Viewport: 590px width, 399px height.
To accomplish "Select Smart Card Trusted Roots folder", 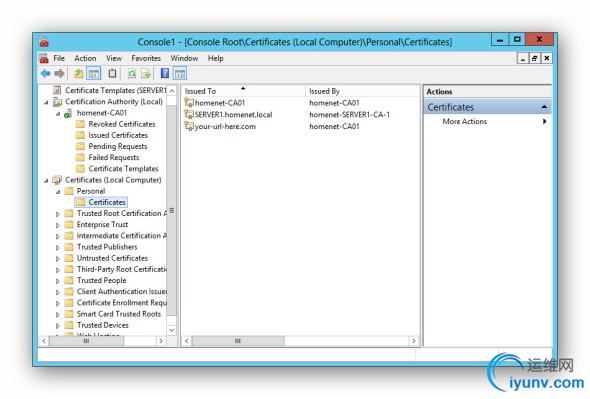I will (119, 314).
